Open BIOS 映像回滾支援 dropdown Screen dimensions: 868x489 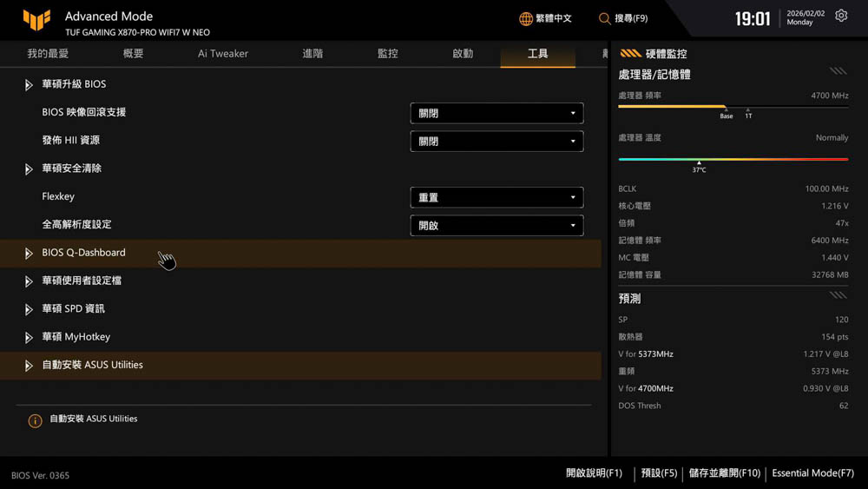tap(496, 113)
